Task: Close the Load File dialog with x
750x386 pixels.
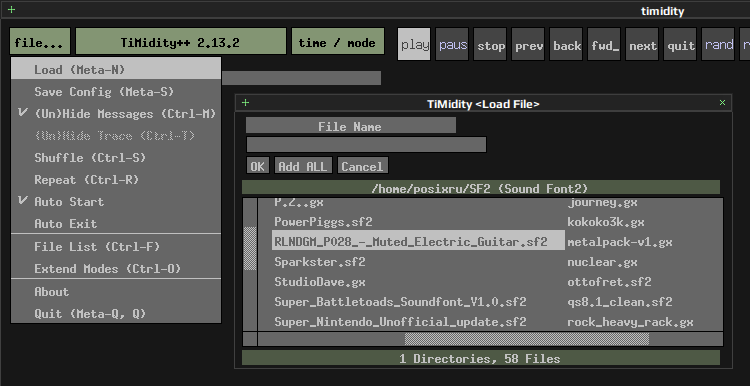Action: click(x=722, y=102)
